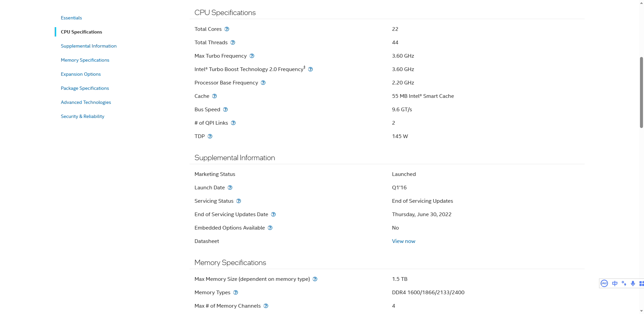Toggle the Chinese/English input mode icon
This screenshot has width=644, height=314.
pyautogui.click(x=615, y=284)
